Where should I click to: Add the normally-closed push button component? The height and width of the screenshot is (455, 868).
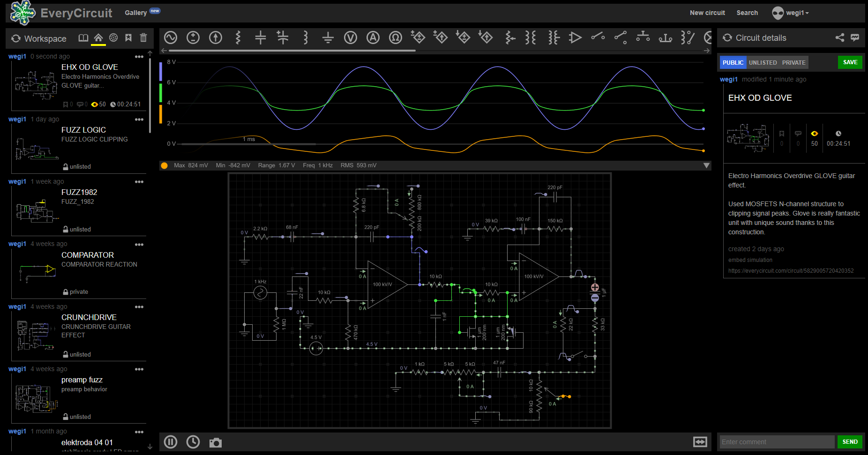click(666, 37)
